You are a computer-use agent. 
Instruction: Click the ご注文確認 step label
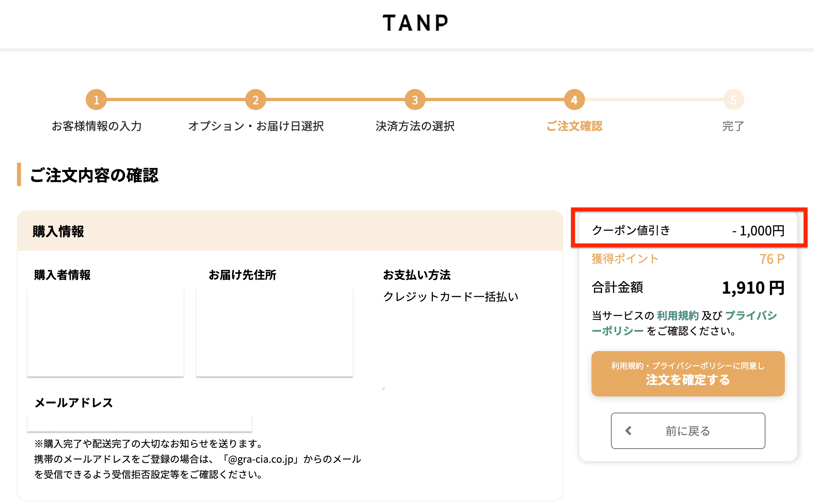(574, 126)
